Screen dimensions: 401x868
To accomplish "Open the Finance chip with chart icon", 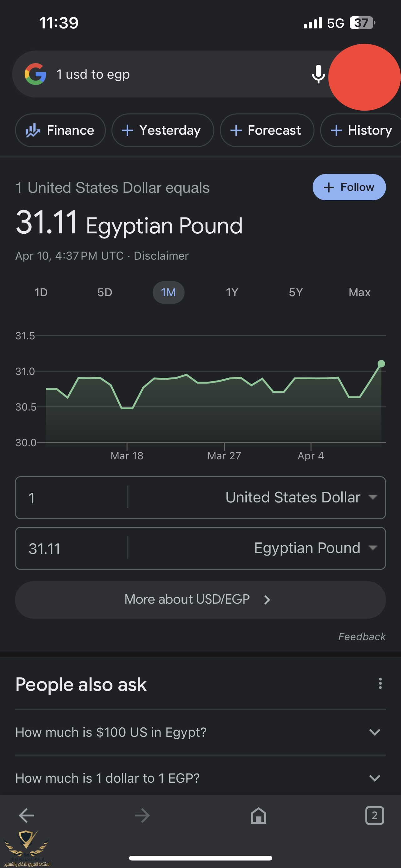I will coord(60,130).
